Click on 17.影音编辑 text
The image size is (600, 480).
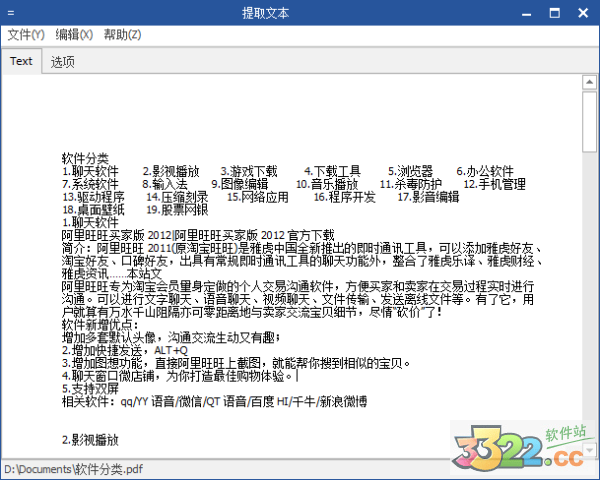(428, 197)
